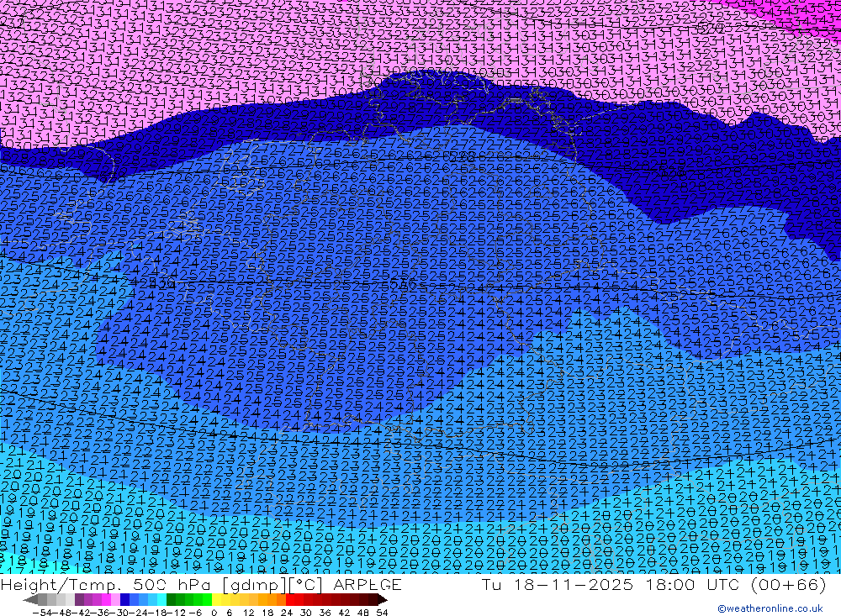The width and height of the screenshot is (841, 616).
Task: Click the '36' scale label
Action: click(325, 613)
